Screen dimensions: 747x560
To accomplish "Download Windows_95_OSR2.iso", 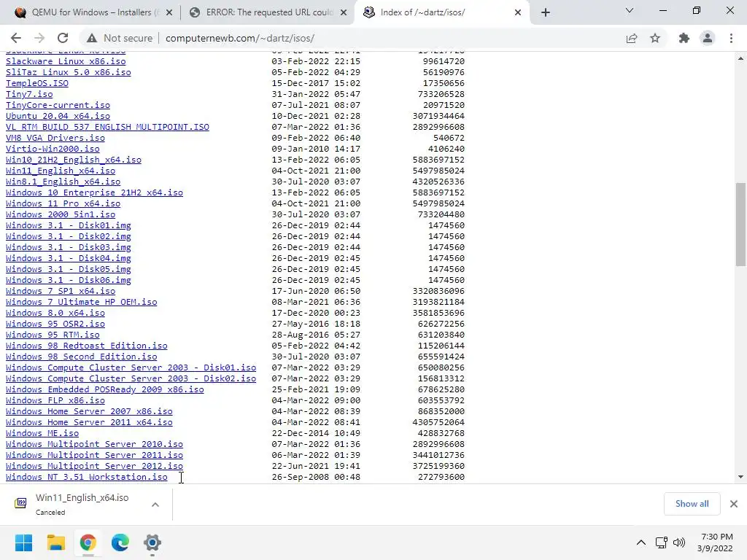I will coord(55,324).
